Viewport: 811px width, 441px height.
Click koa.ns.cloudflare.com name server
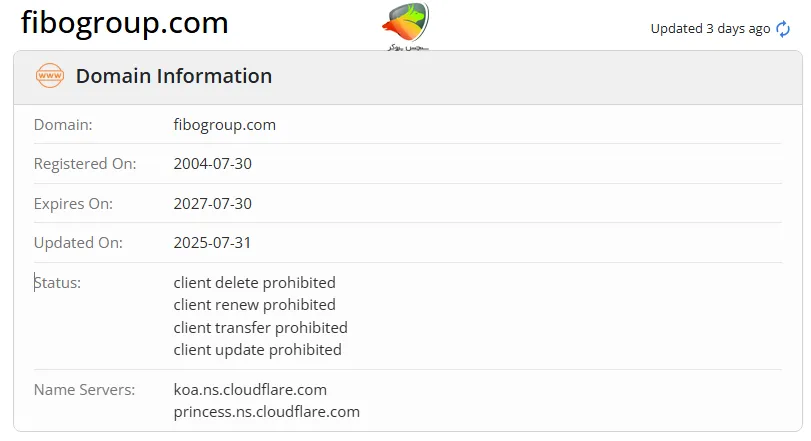[x=250, y=389]
